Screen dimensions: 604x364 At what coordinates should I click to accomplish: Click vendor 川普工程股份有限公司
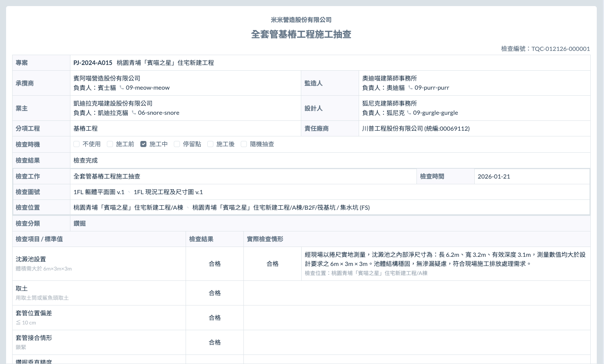click(x=393, y=128)
